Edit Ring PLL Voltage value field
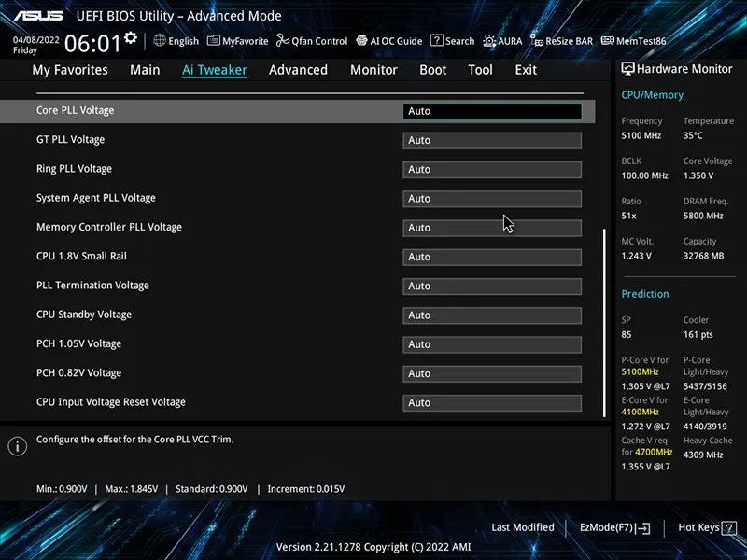 point(492,170)
